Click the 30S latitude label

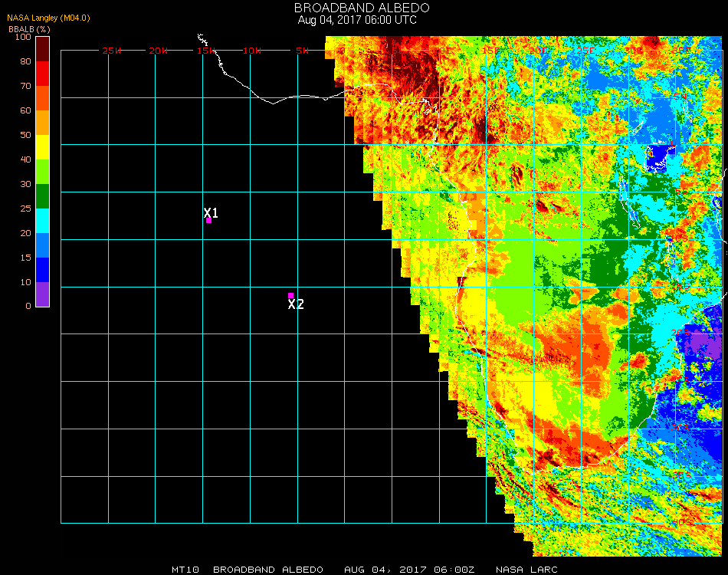tap(680, 427)
